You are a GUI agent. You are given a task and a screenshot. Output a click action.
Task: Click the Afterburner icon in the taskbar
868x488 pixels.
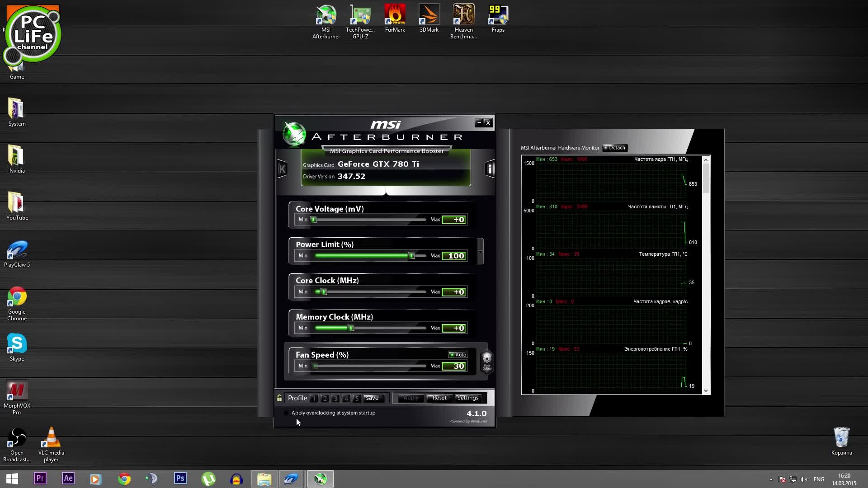321,479
